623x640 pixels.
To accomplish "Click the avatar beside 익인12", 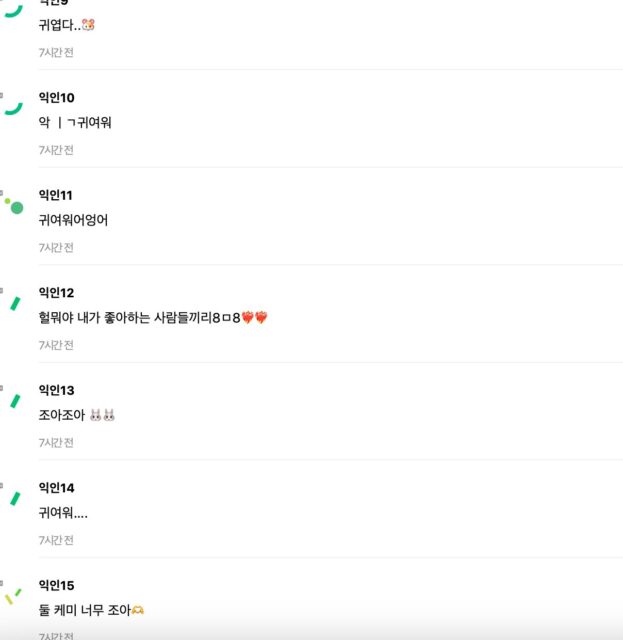I will tap(14, 302).
